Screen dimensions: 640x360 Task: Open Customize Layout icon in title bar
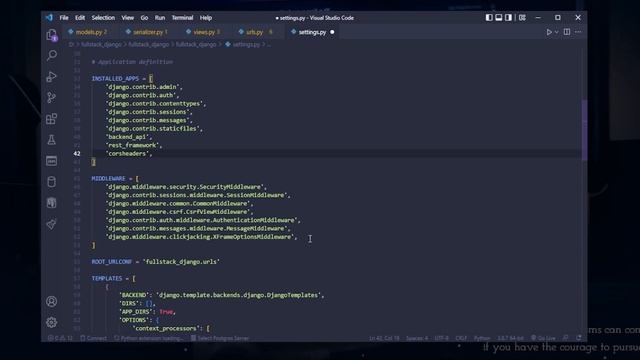tap(522, 18)
